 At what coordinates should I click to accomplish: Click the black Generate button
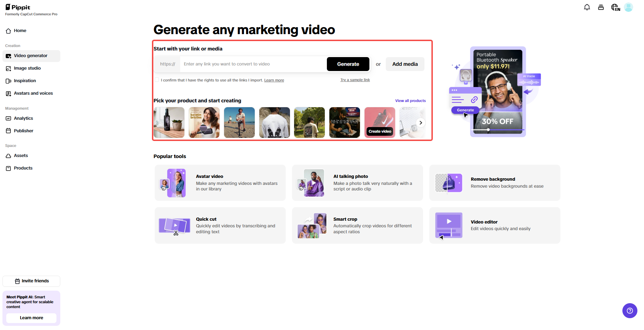point(348,64)
